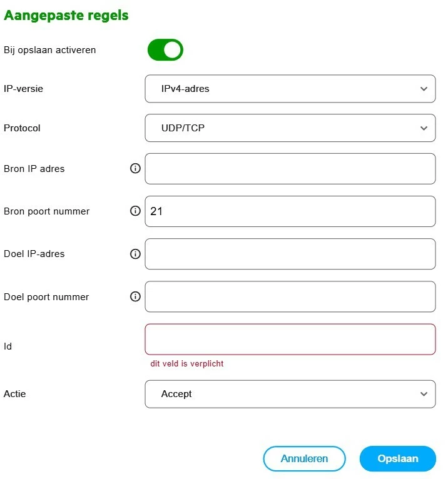Click the Bron poort nummer field containing 21

(290, 211)
